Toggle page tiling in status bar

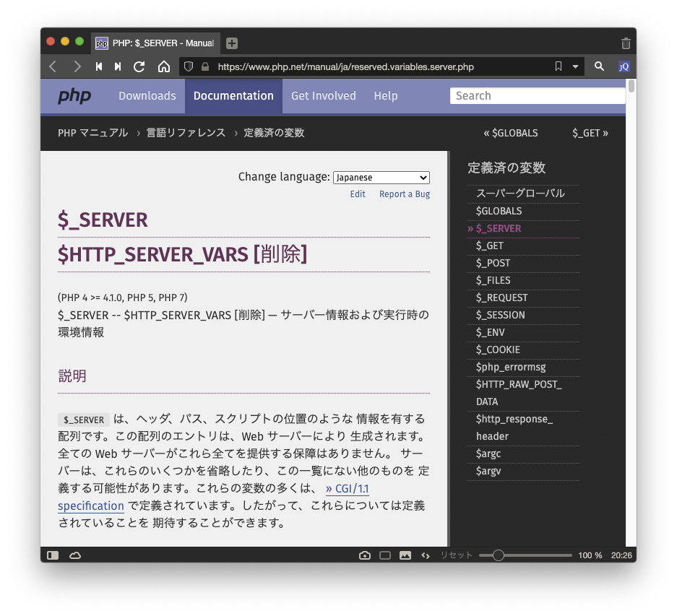point(385,555)
